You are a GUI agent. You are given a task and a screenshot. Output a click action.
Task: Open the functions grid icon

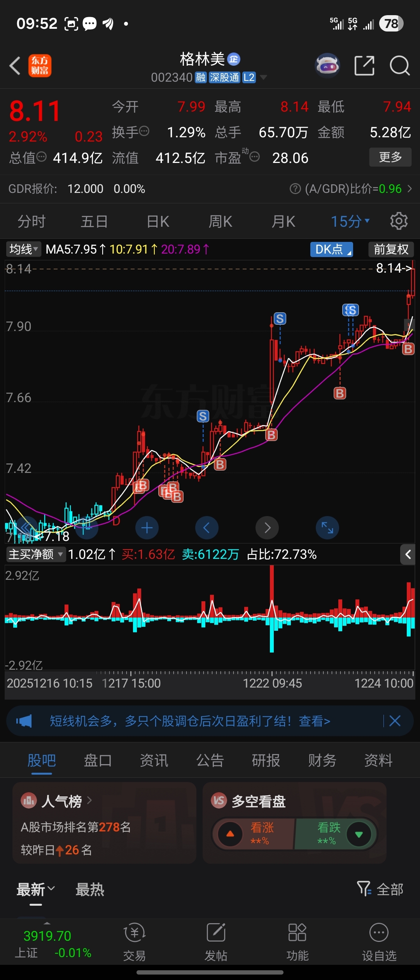click(297, 933)
